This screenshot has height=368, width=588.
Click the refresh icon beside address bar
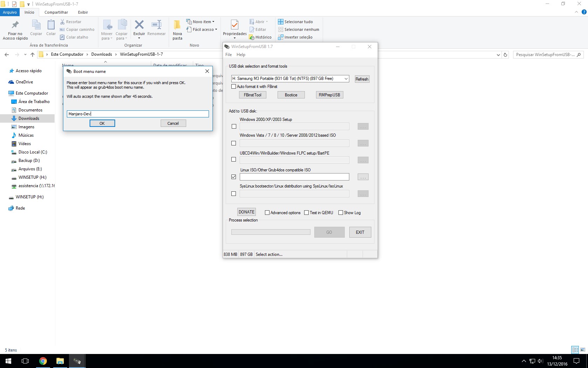coord(505,55)
